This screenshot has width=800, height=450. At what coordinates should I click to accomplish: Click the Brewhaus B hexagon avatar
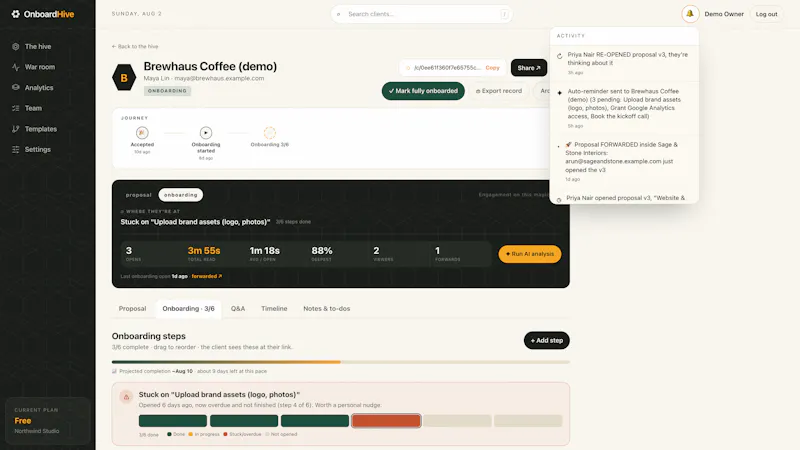point(124,78)
